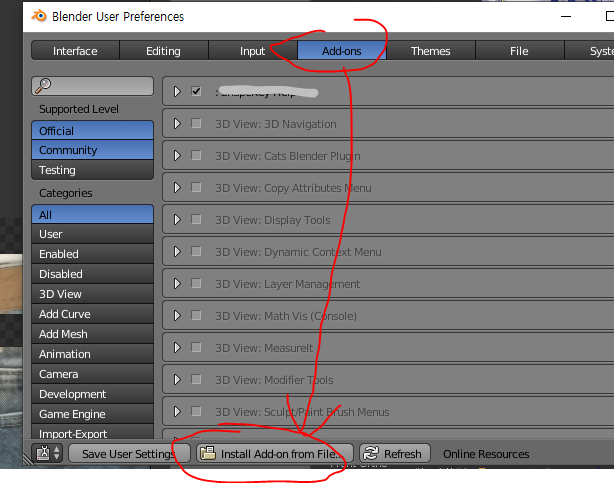This screenshot has width=614, height=483.
Task: Expand Cats Blender Plugin details
Action: [x=177, y=156]
